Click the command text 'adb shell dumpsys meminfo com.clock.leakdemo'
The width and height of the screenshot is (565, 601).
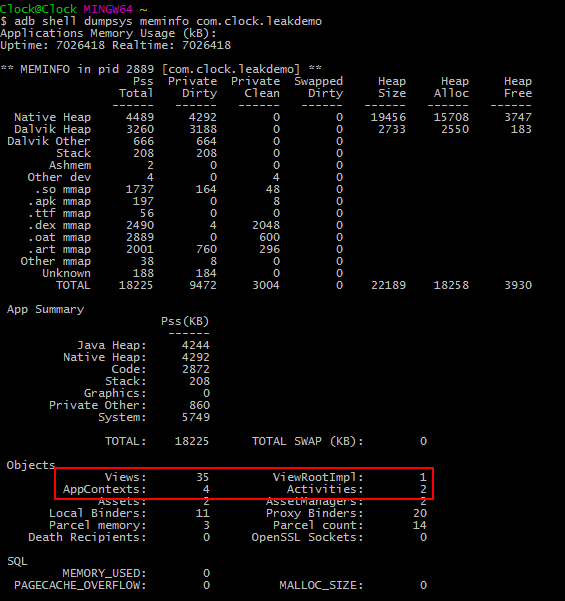[x=168, y=21]
